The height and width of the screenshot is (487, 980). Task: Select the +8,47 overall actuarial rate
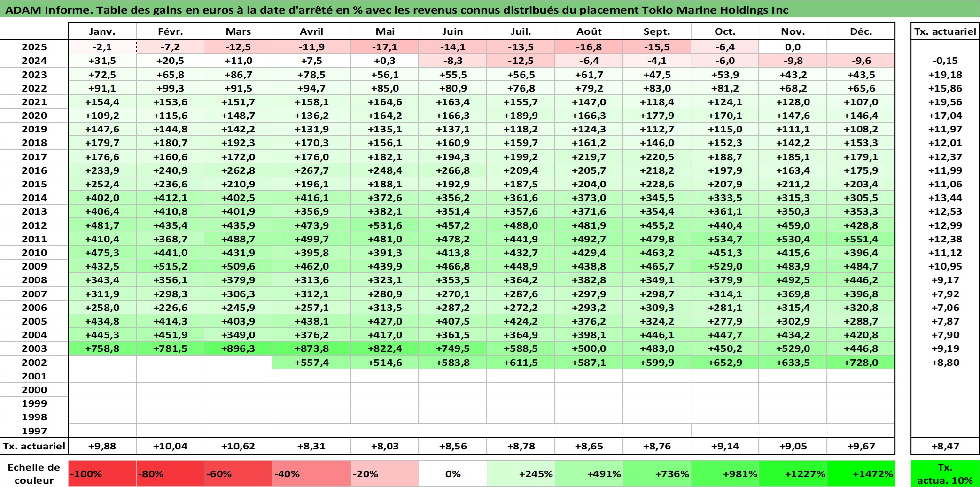945,446
